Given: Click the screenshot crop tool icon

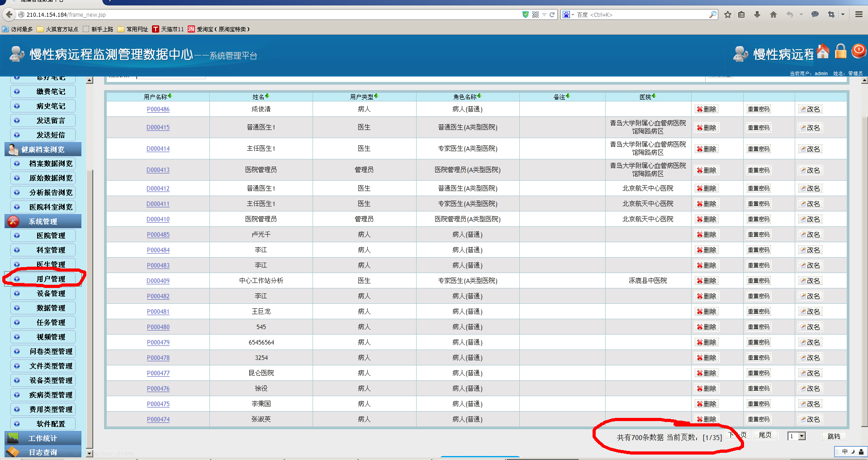Looking at the screenshot, I should pyautogui.click(x=831, y=14).
